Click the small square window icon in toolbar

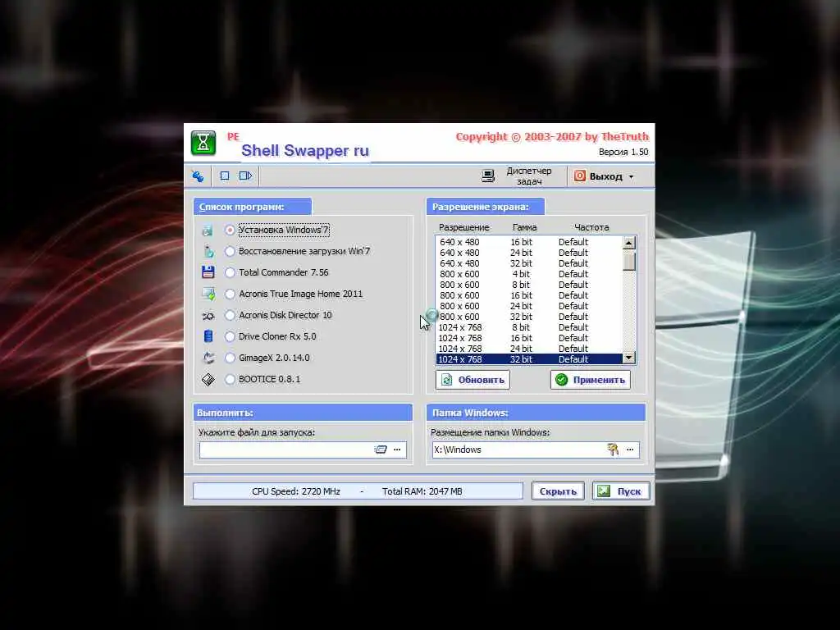tap(225, 176)
